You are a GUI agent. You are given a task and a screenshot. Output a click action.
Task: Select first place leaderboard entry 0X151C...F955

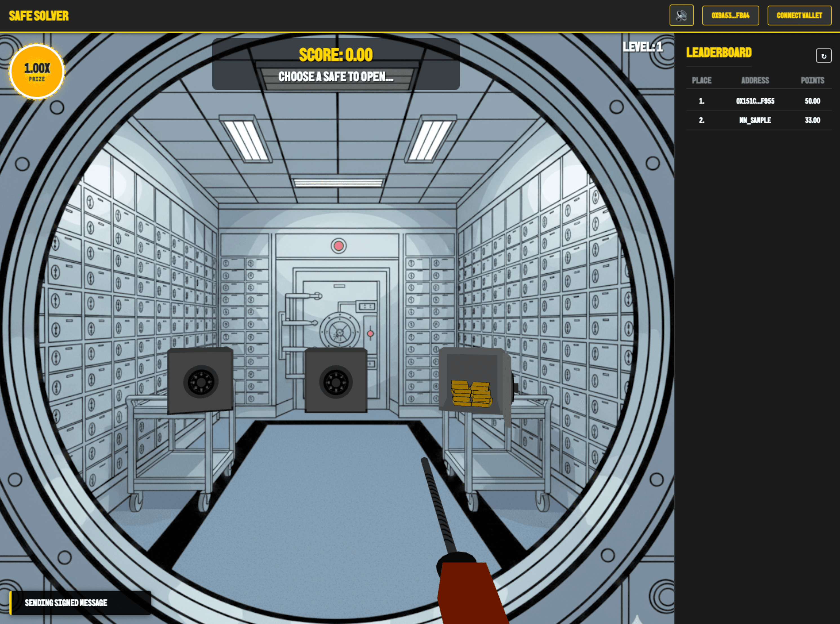755,101
